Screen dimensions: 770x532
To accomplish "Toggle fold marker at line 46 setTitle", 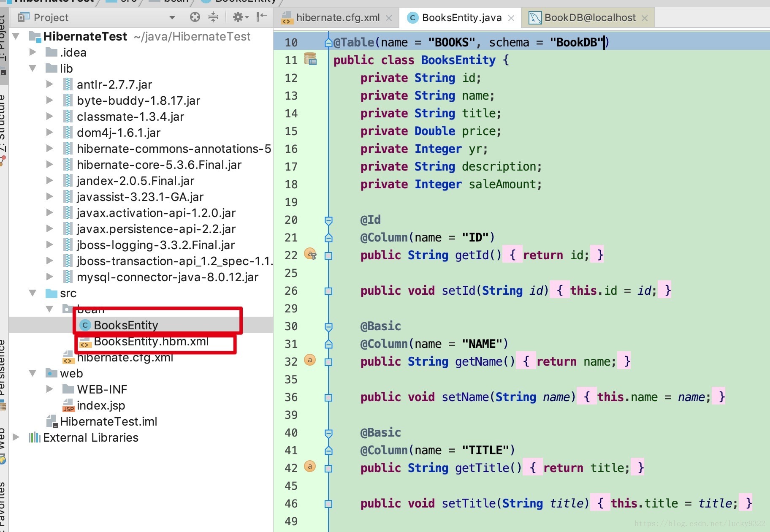I will click(328, 504).
